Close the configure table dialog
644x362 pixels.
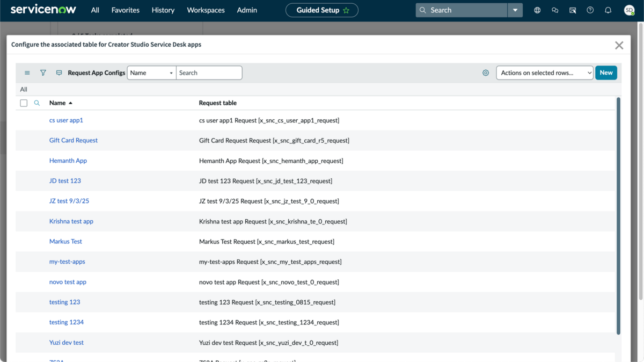point(619,45)
